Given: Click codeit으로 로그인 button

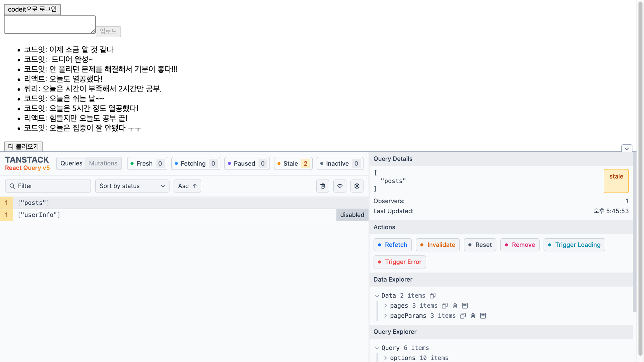Looking at the screenshot, I should coord(32,9).
